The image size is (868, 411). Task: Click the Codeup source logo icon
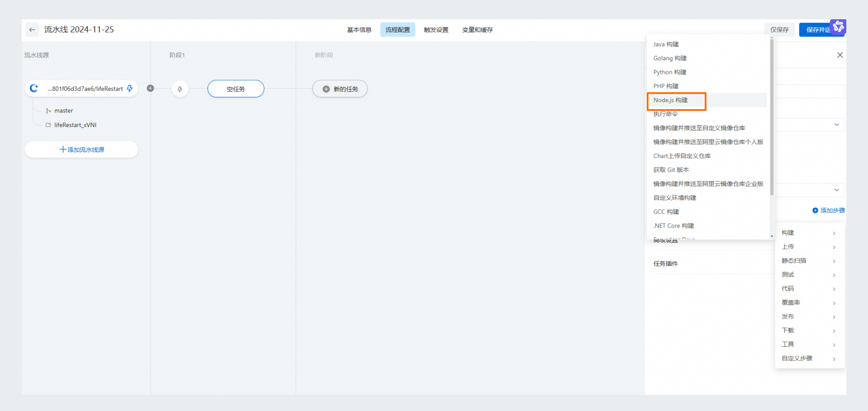(x=34, y=88)
